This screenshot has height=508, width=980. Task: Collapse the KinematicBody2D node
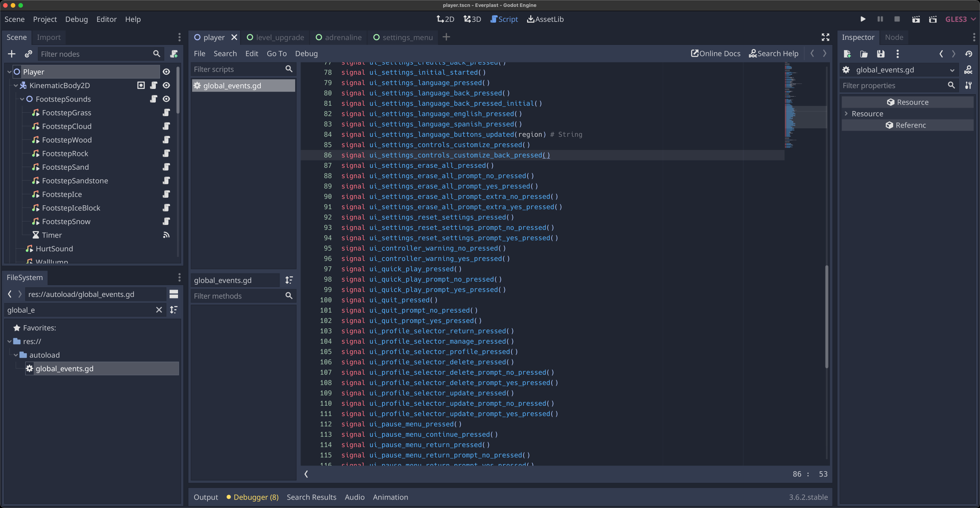tap(16, 85)
